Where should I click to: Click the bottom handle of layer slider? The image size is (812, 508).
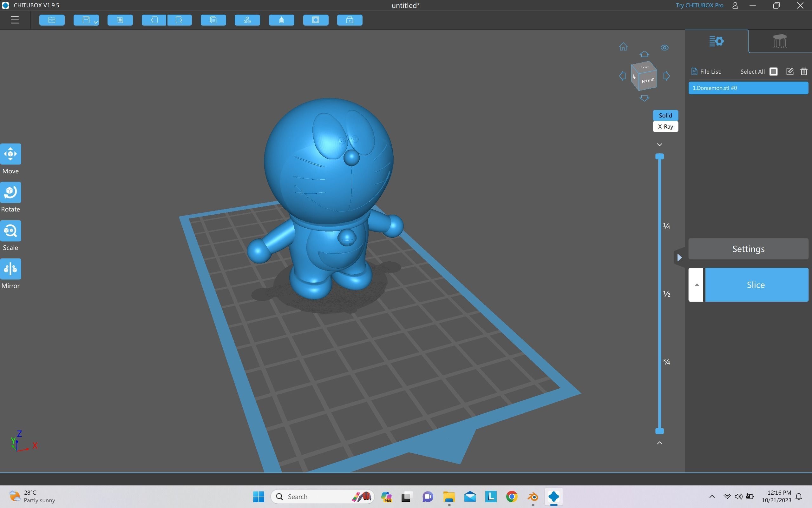pyautogui.click(x=659, y=431)
